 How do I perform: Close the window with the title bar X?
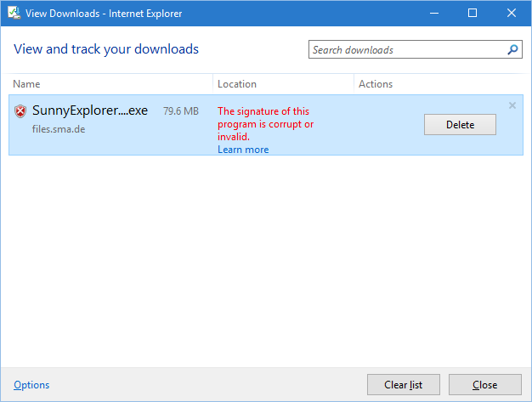coord(512,14)
